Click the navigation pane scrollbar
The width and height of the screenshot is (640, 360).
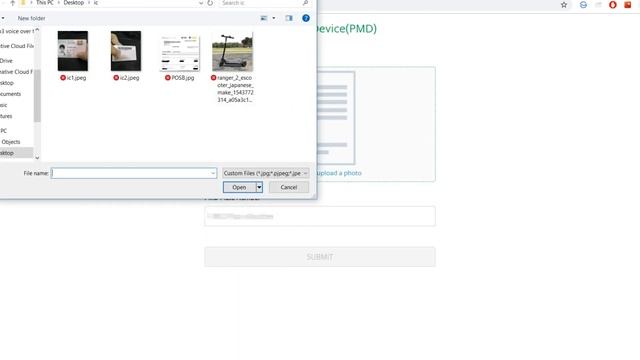[37, 96]
